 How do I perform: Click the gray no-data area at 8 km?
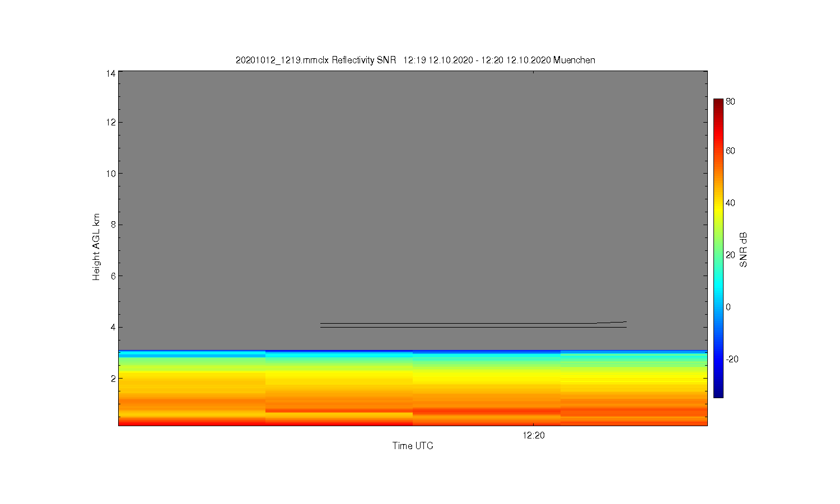tap(413, 225)
